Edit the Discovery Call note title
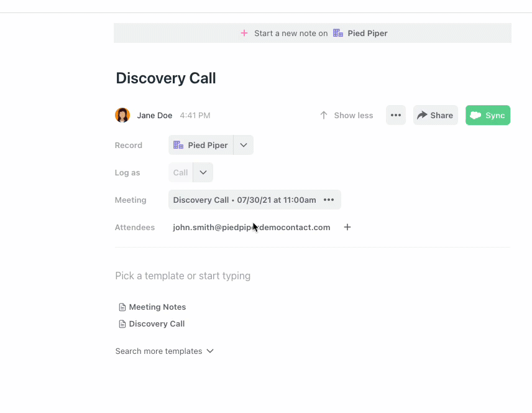This screenshot has height=413, width=532. coord(166,78)
